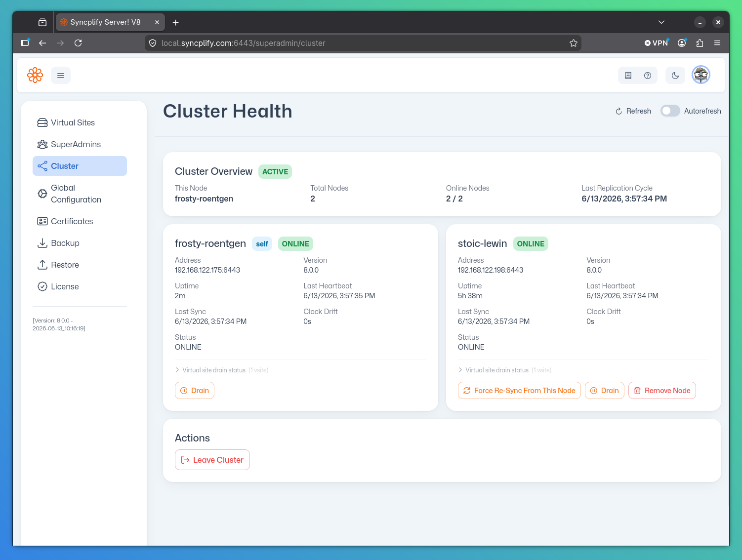The width and height of the screenshot is (742, 560).
Task: Click the uptime value 5h 38m
Action: [470, 296]
